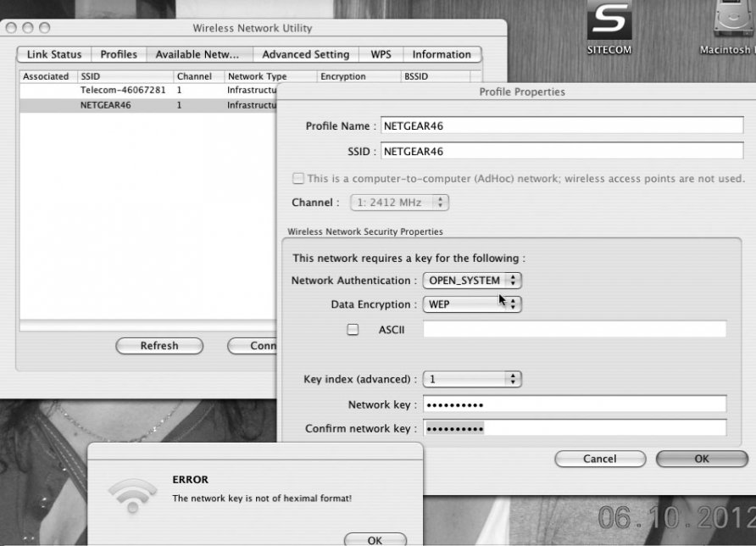Open the Key index (advanced) dropdown

click(x=472, y=379)
